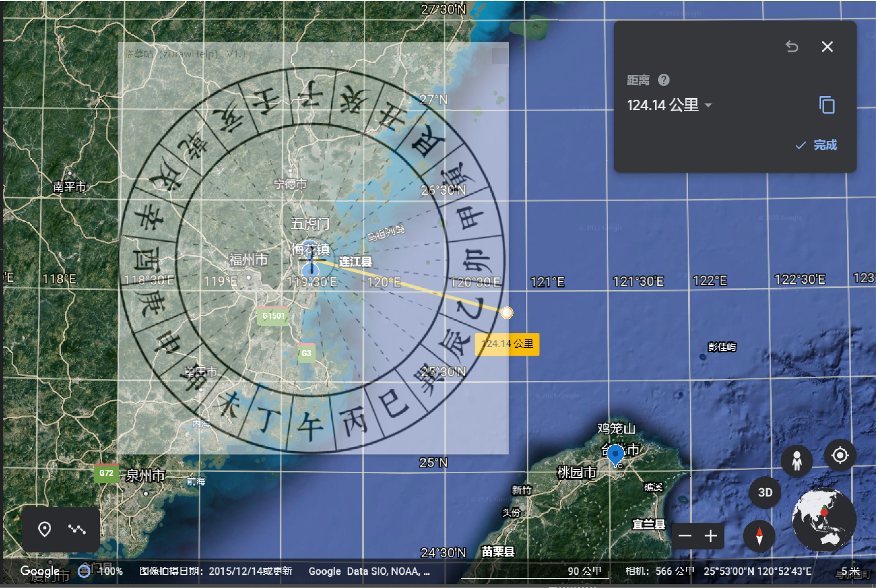Screen dimensions: 876x588
Task: Toggle the 3D view button
Action: (x=765, y=492)
